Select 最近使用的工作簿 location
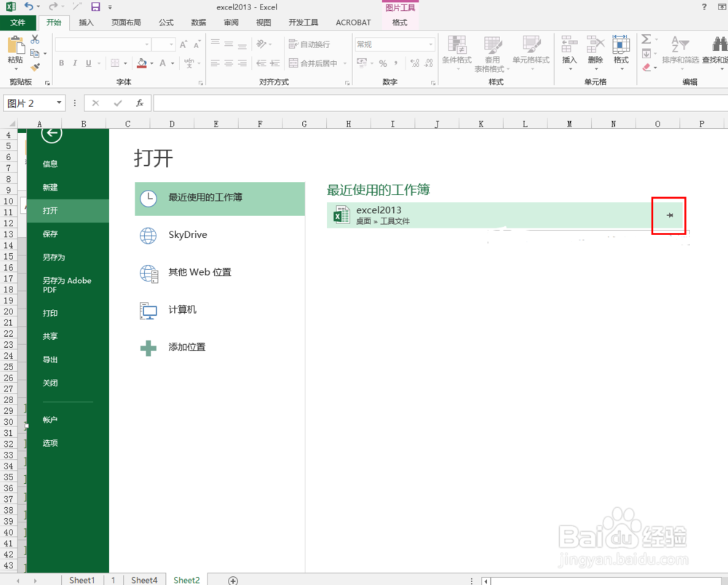The height and width of the screenshot is (585, 728). (220, 199)
